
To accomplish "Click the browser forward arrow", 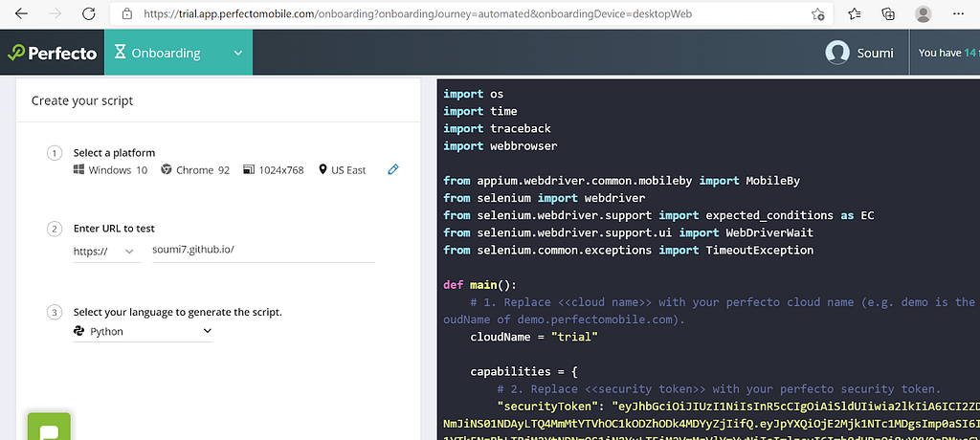I will coord(55,13).
